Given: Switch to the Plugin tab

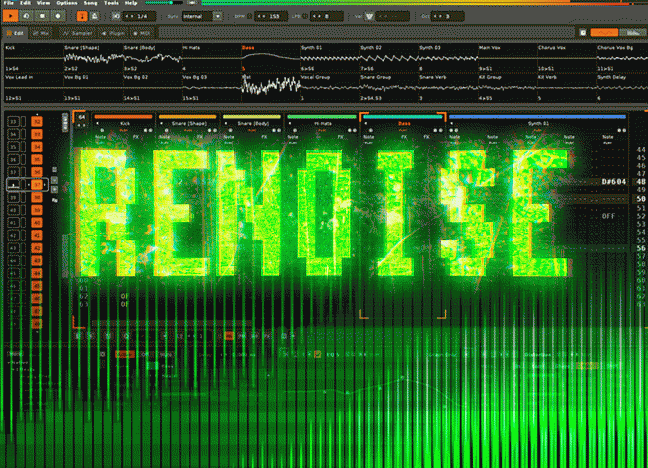Looking at the screenshot, I should pyautogui.click(x=114, y=33).
